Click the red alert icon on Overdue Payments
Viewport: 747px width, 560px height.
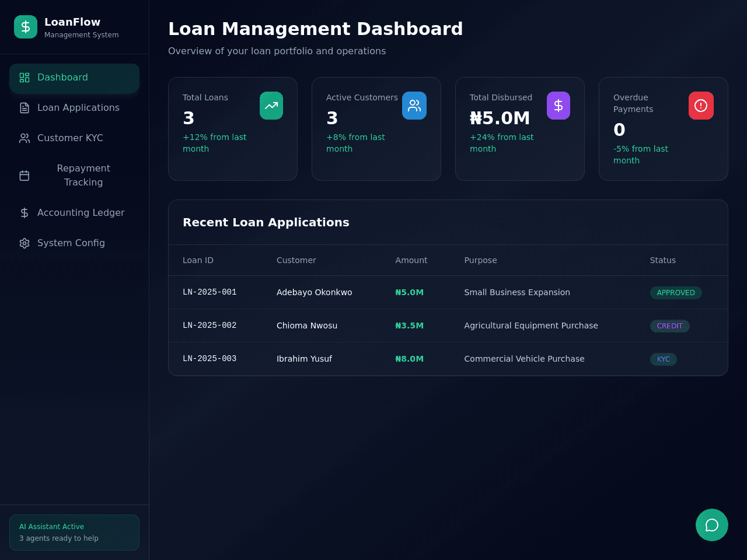tap(701, 106)
